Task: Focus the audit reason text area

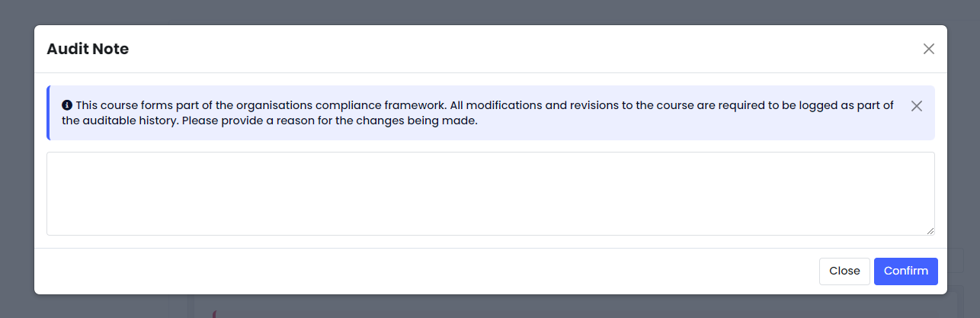Action: pyautogui.click(x=491, y=194)
